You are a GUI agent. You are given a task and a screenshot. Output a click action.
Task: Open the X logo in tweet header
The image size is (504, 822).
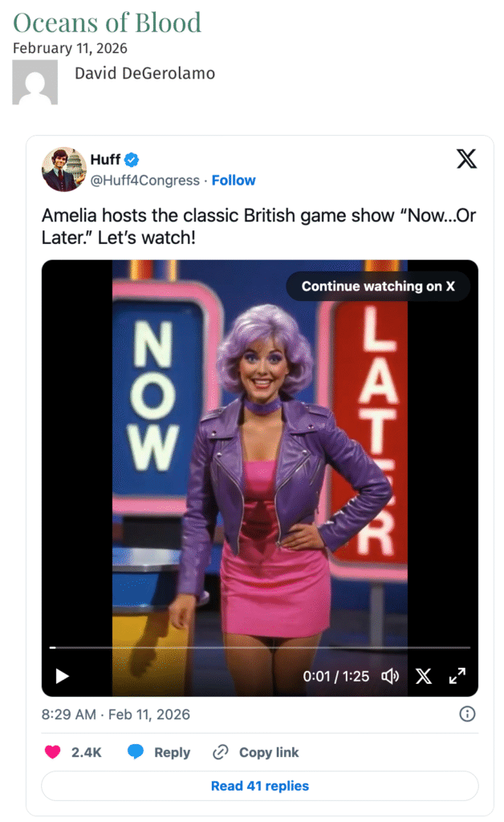pyautogui.click(x=465, y=158)
